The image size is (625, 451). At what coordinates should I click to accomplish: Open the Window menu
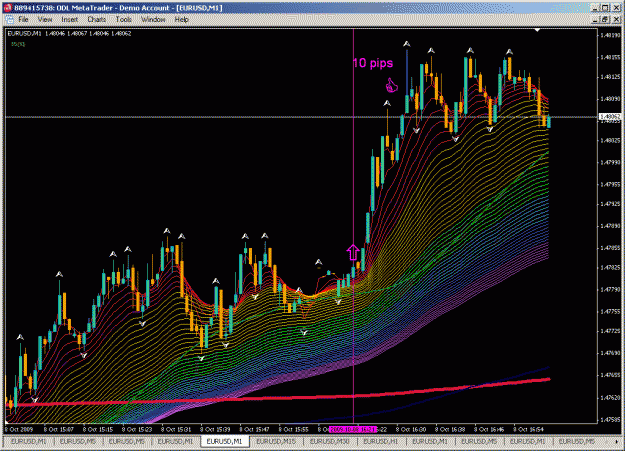(x=153, y=19)
